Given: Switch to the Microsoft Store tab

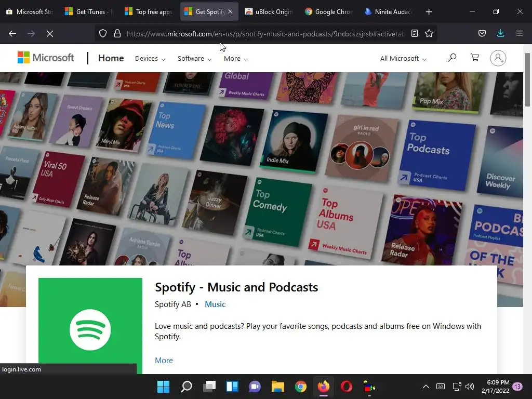Looking at the screenshot, I should [x=30, y=11].
